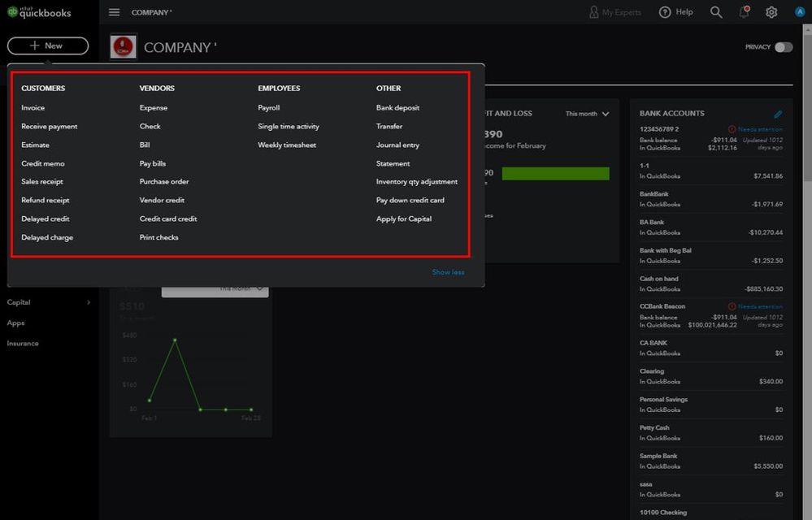812x520 pixels.
Task: Choose Journal entry under Other
Action: [398, 145]
